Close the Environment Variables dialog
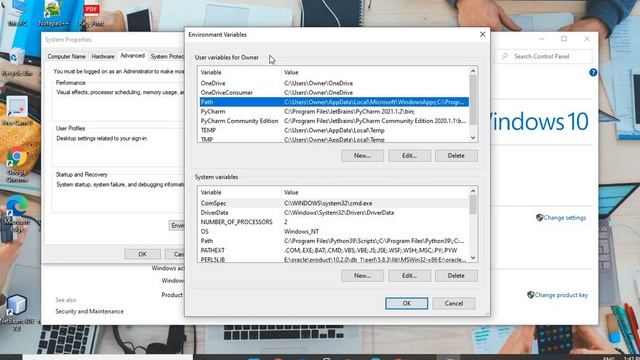 pyautogui.click(x=482, y=35)
